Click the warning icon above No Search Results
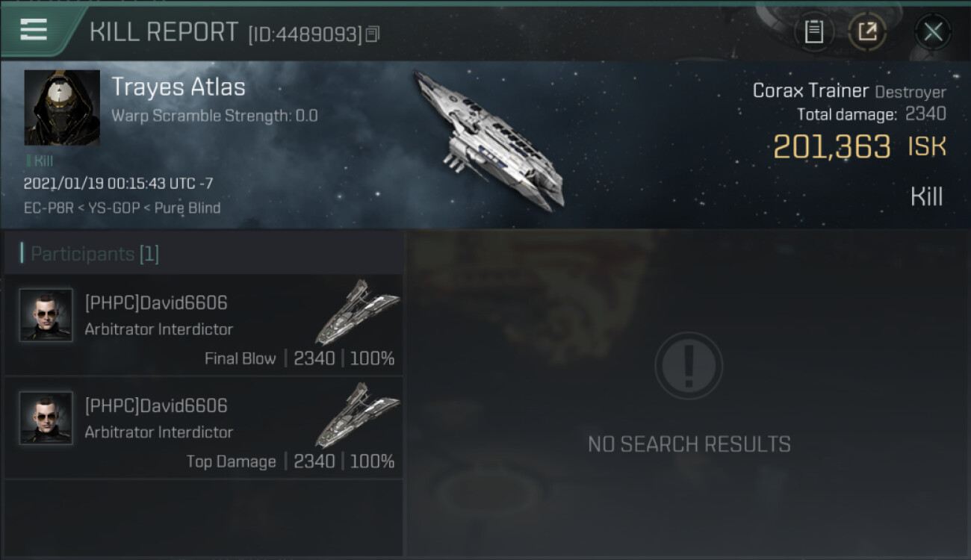The width and height of the screenshot is (971, 560). coord(689,367)
